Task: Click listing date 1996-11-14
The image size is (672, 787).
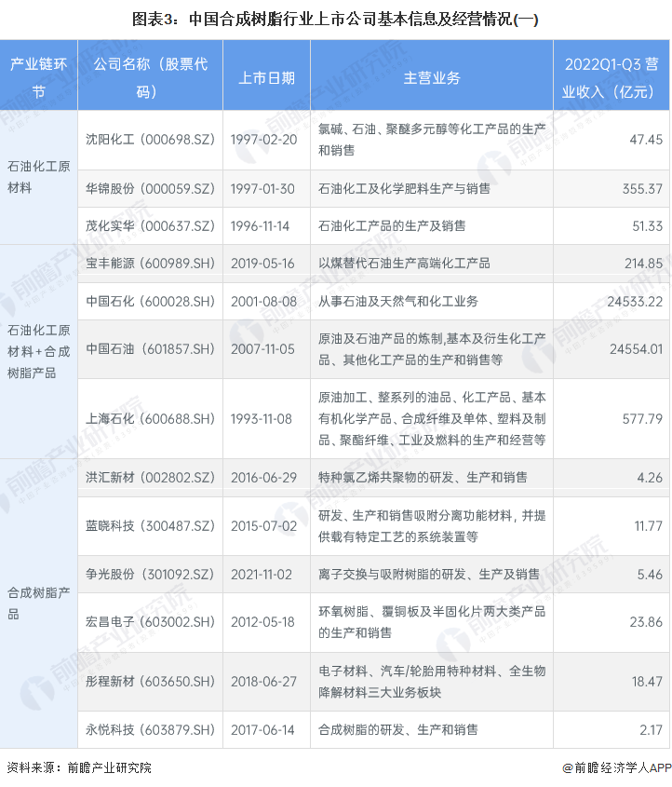Action: pos(260,226)
